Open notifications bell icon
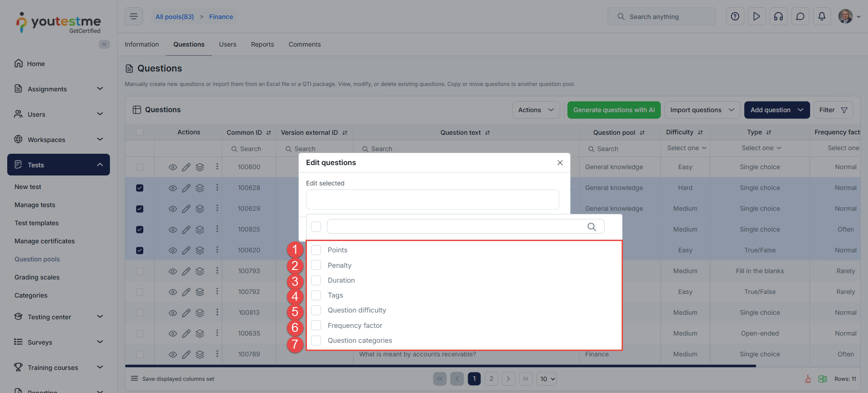This screenshot has height=393, width=868. pyautogui.click(x=822, y=16)
